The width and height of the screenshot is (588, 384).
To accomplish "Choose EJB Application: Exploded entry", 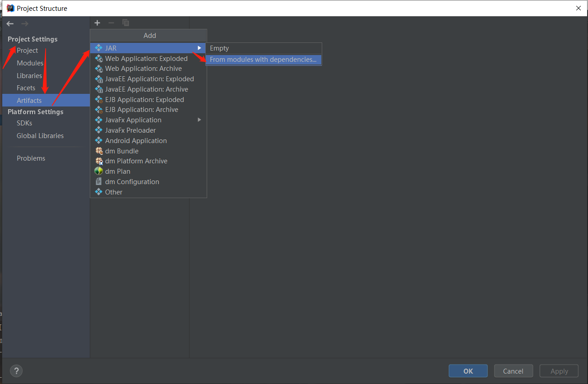I will [x=148, y=99].
